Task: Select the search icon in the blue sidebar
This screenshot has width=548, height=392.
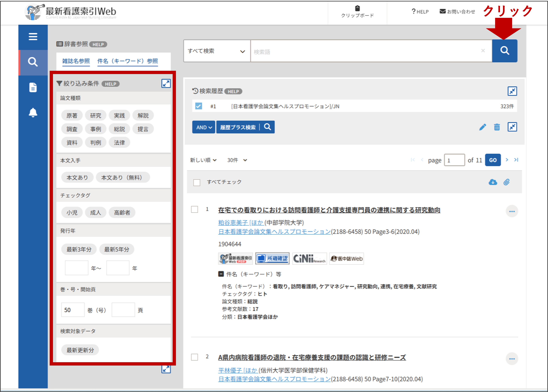Action: coord(33,62)
